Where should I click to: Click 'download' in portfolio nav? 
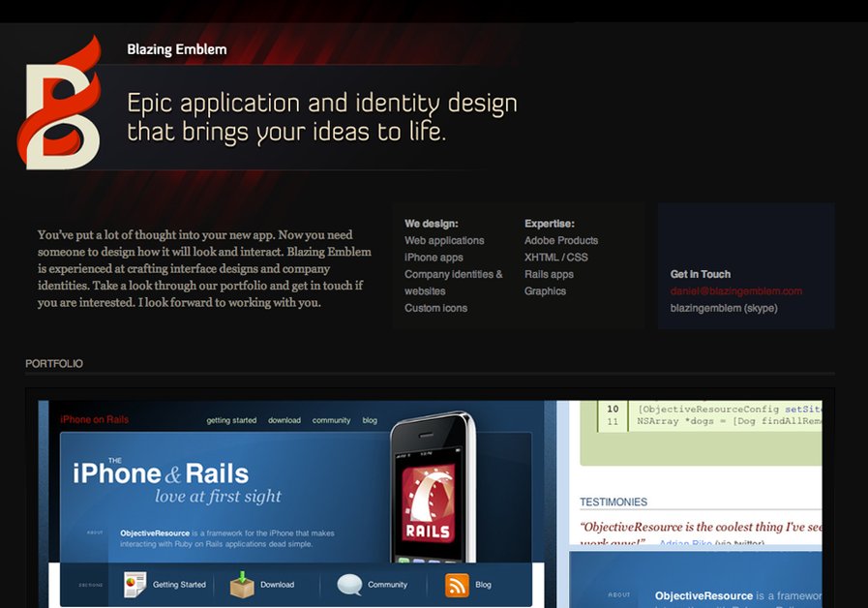click(284, 420)
